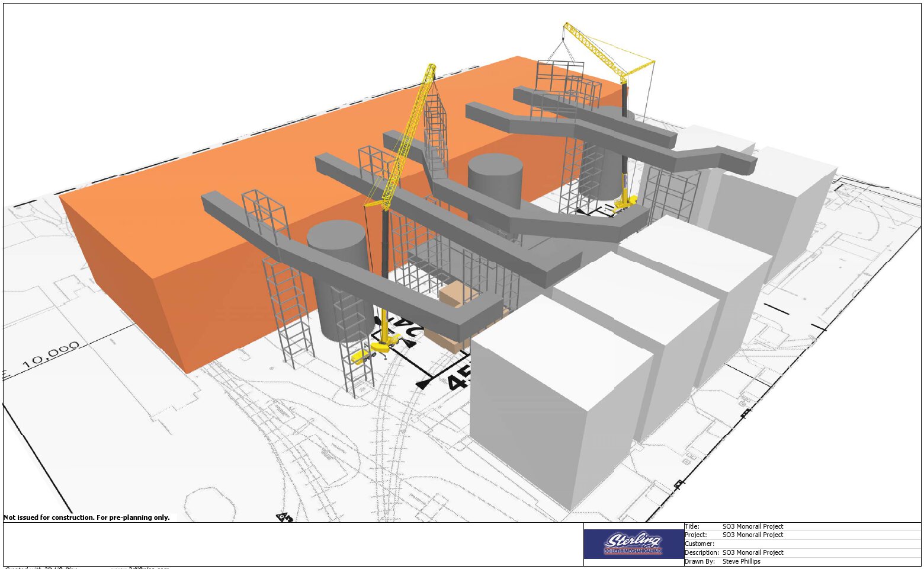The width and height of the screenshot is (924, 569).
Task: Click the Drawn By Steve Phillips field
Action: point(741,561)
